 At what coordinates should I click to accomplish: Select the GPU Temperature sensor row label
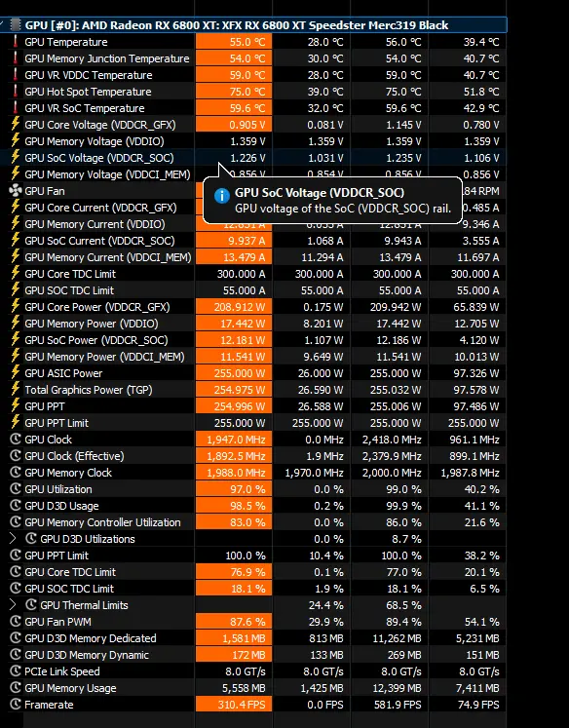(66, 42)
